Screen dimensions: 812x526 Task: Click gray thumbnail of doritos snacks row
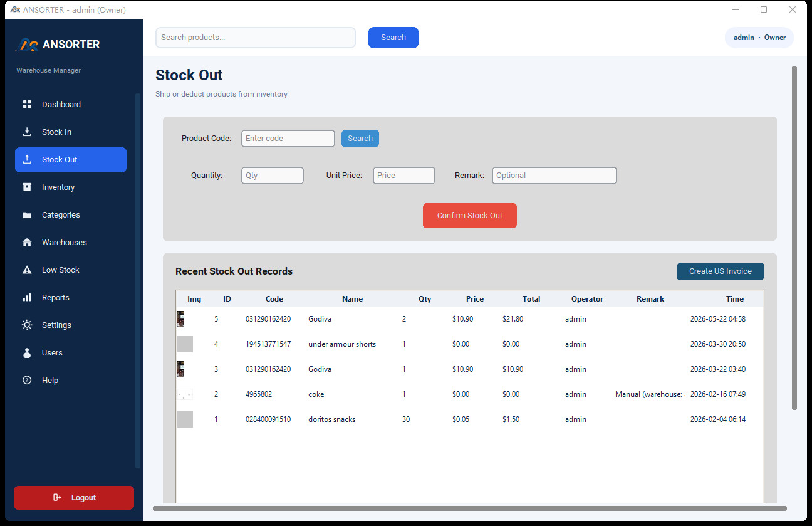(185, 419)
